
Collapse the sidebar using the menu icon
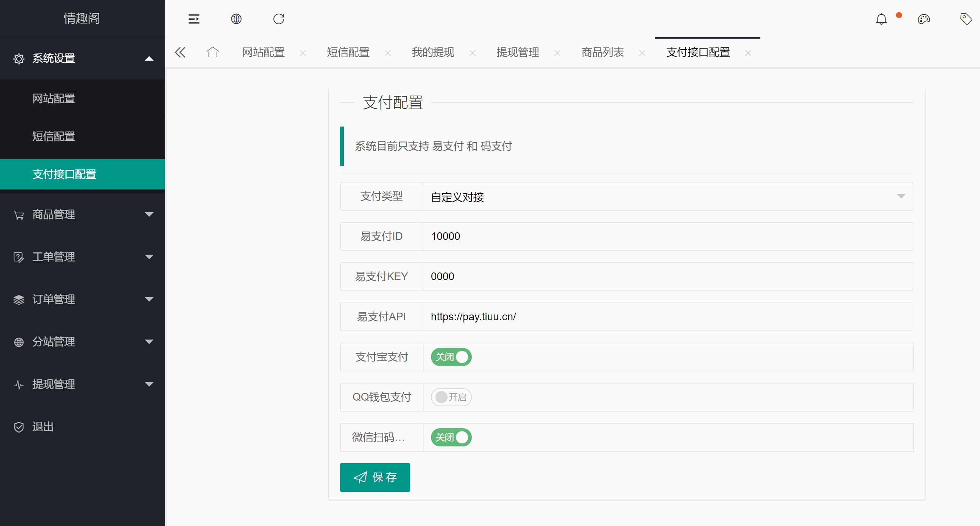coord(194,19)
